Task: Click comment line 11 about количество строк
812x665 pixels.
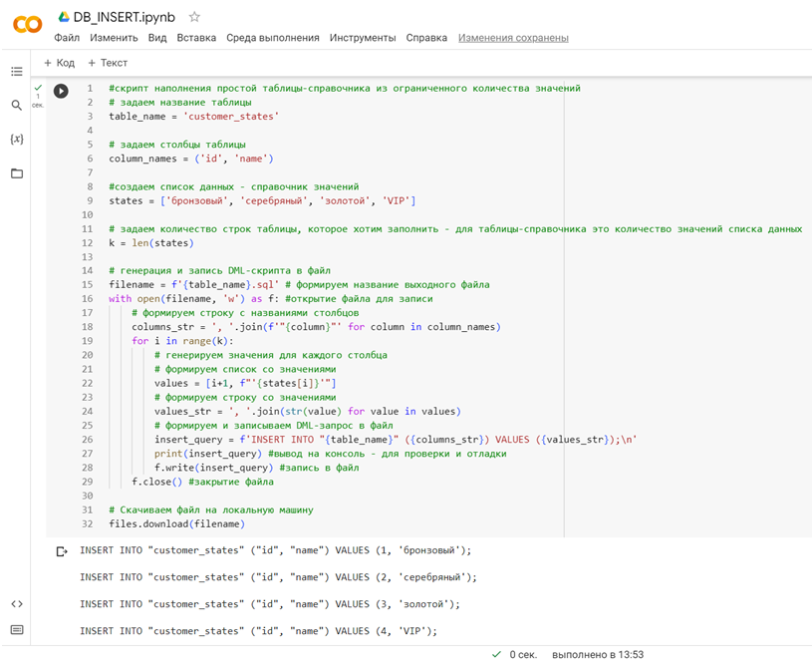Action: pyautogui.click(x=455, y=229)
